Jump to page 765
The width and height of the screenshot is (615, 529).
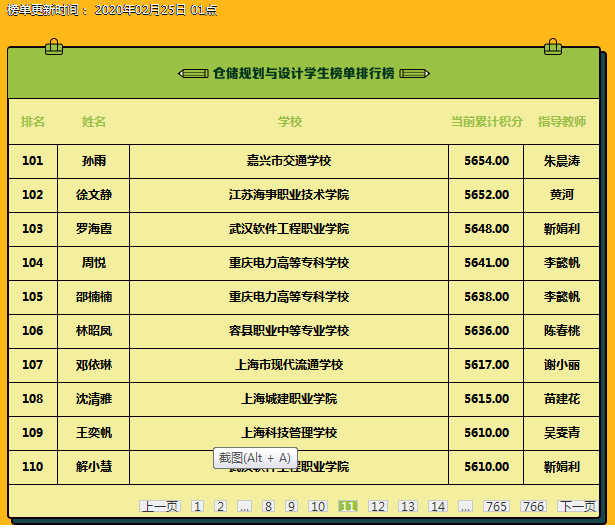pos(497,507)
